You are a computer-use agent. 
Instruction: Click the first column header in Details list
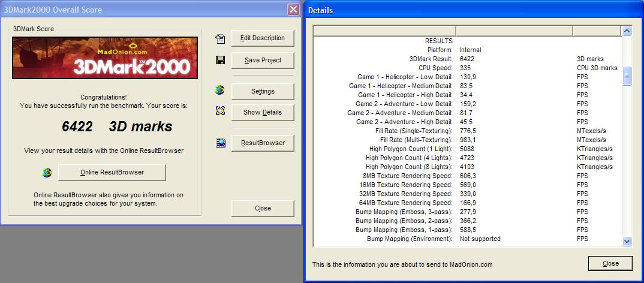click(x=384, y=31)
